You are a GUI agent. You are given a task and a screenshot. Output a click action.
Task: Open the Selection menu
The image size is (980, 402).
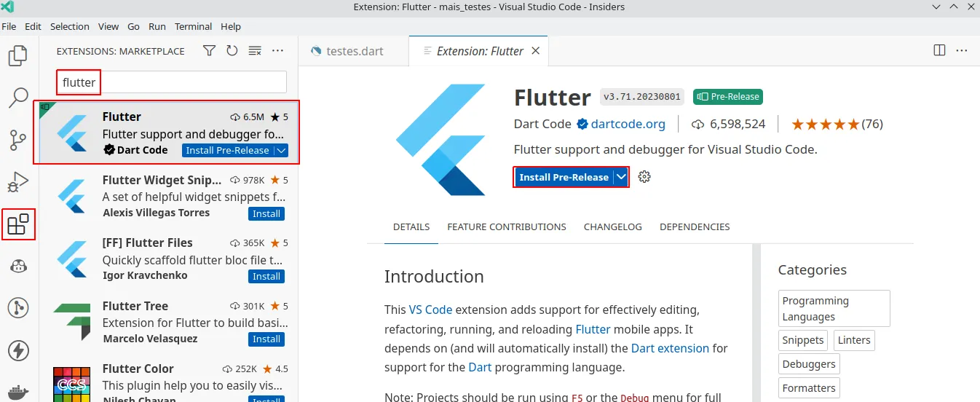(x=70, y=26)
